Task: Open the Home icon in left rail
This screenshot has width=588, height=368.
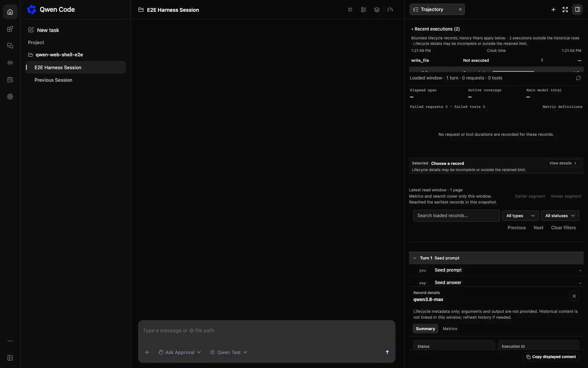Action: coord(10,12)
